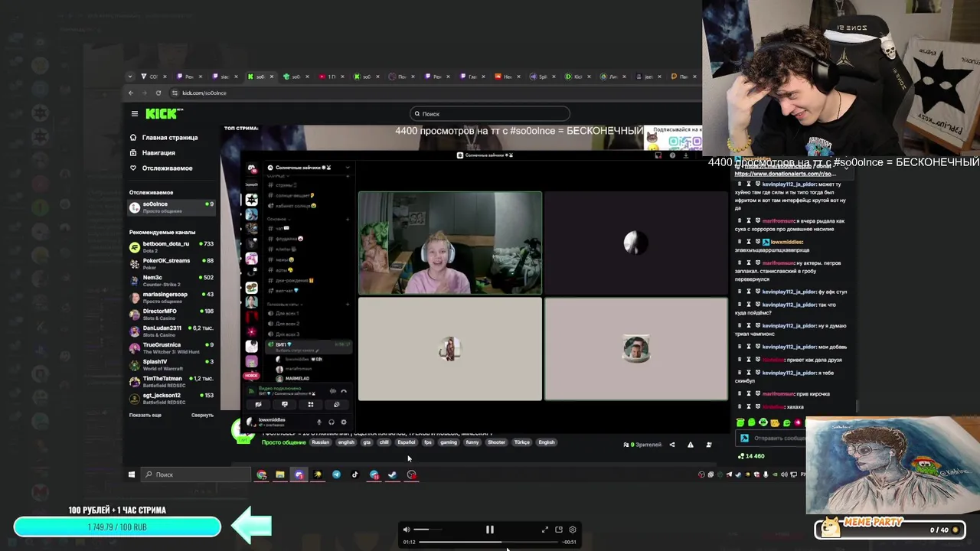Toggle Discord noise suppression waveform icon

[x=332, y=392]
